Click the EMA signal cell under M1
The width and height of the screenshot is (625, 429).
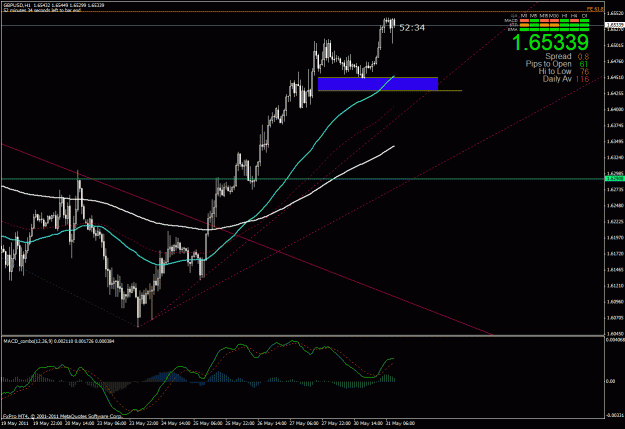click(x=524, y=30)
